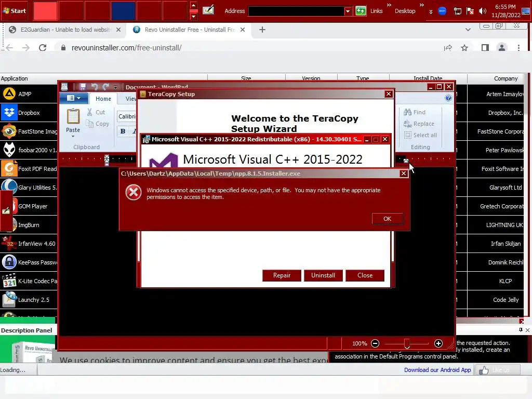532x399 pixels.
Task: Click Copy in WordPad clipboard group
Action: [x=97, y=124]
